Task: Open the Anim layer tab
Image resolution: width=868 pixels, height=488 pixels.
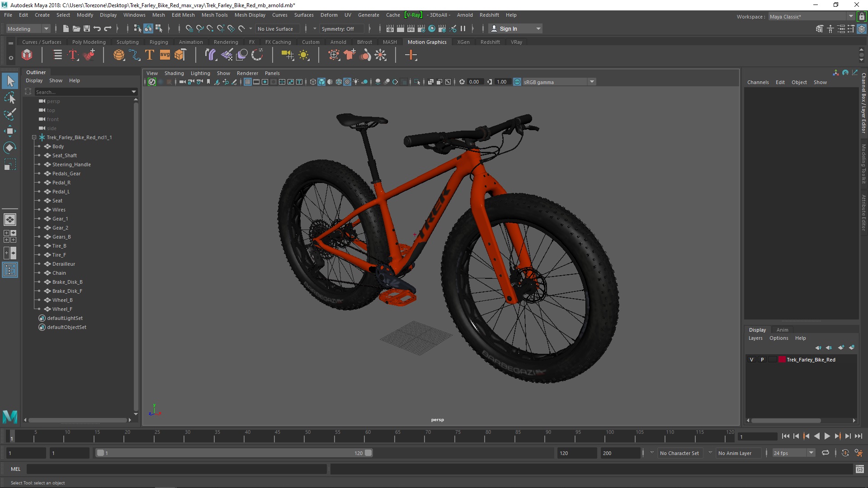Action: point(782,330)
